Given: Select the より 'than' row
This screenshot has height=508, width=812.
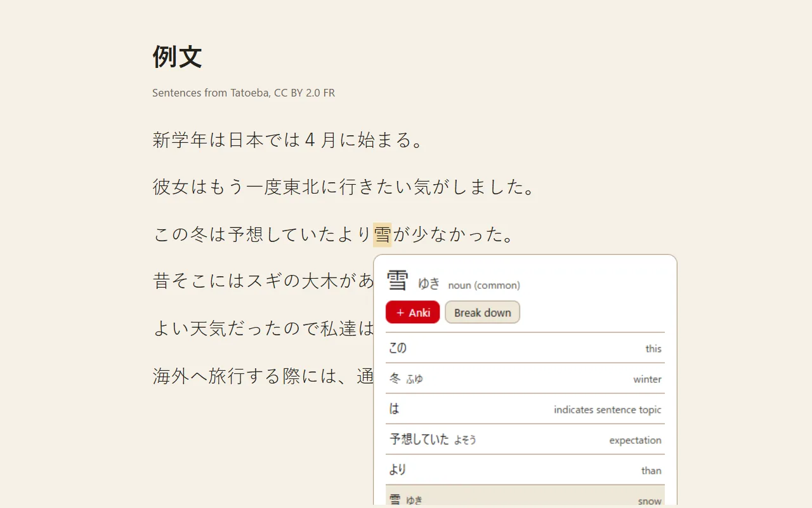Looking at the screenshot, I should tap(525, 470).
